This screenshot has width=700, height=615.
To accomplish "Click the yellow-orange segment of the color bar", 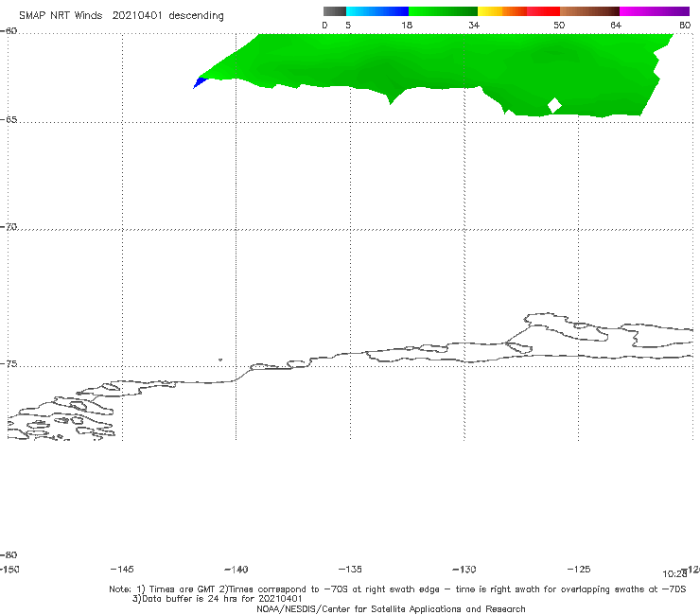I will [502, 11].
